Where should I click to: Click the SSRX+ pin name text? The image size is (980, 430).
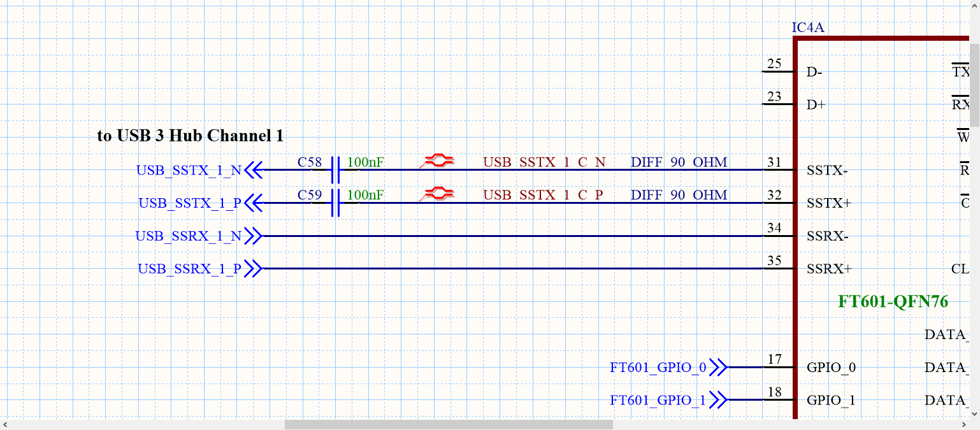(x=829, y=269)
